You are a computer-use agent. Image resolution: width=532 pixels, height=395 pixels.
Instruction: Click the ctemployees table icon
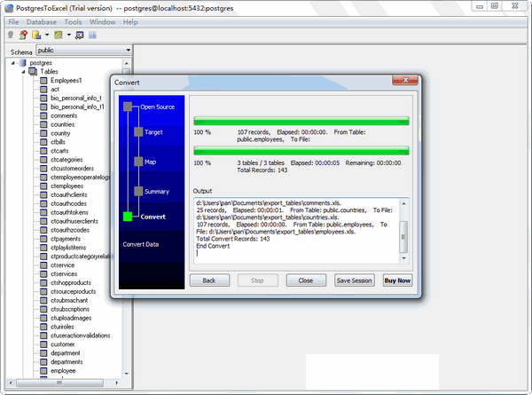coord(43,186)
